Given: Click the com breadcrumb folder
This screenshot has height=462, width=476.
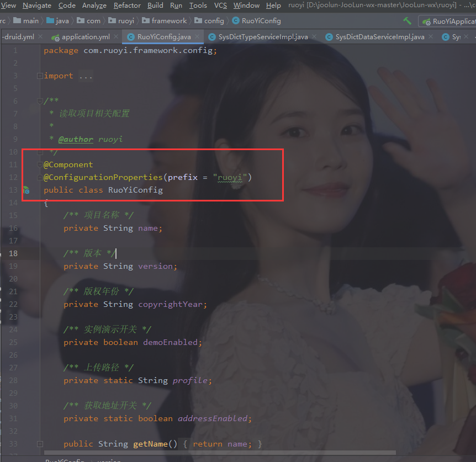Looking at the screenshot, I should pos(89,21).
